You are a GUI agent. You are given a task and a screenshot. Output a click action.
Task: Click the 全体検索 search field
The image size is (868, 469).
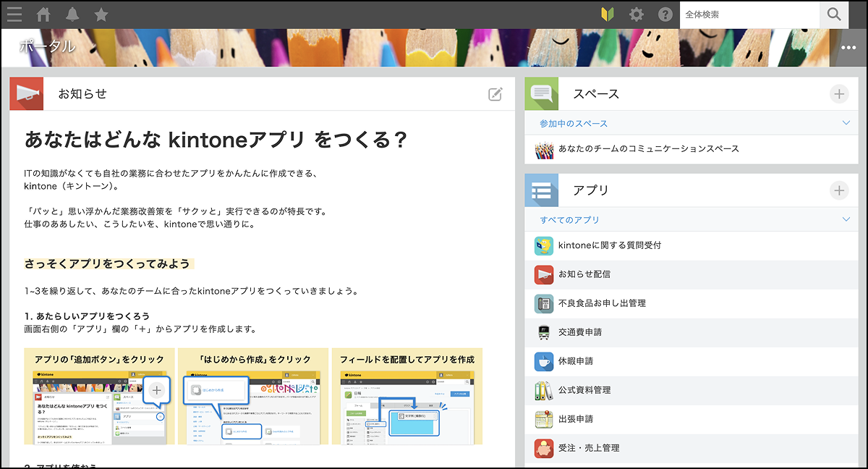(x=749, y=14)
